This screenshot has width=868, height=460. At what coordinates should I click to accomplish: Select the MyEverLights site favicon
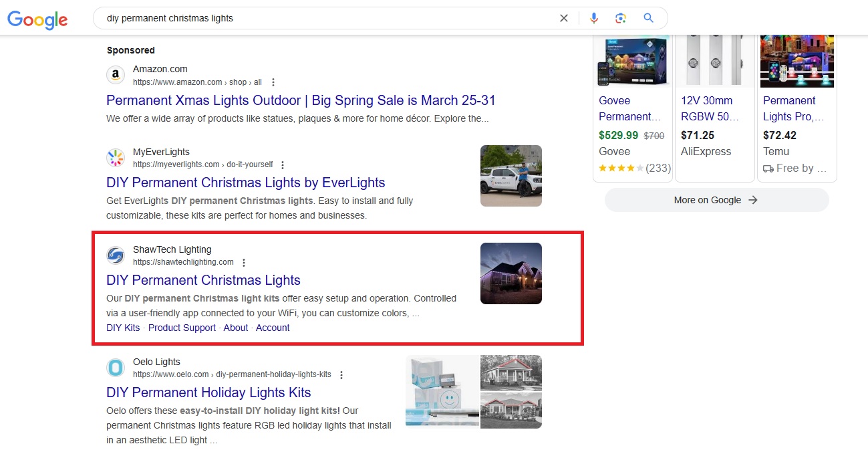click(x=115, y=158)
